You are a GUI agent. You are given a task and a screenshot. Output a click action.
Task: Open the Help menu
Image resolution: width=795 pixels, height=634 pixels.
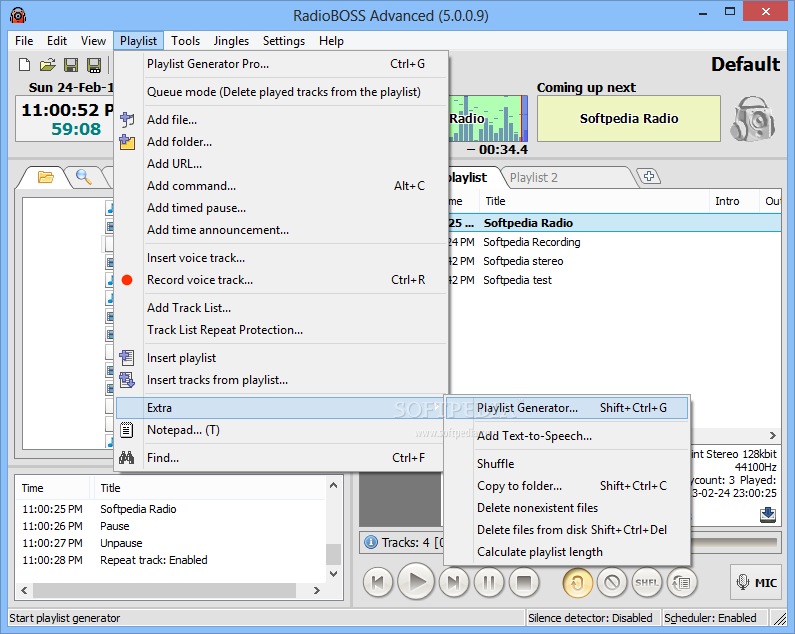click(x=331, y=41)
